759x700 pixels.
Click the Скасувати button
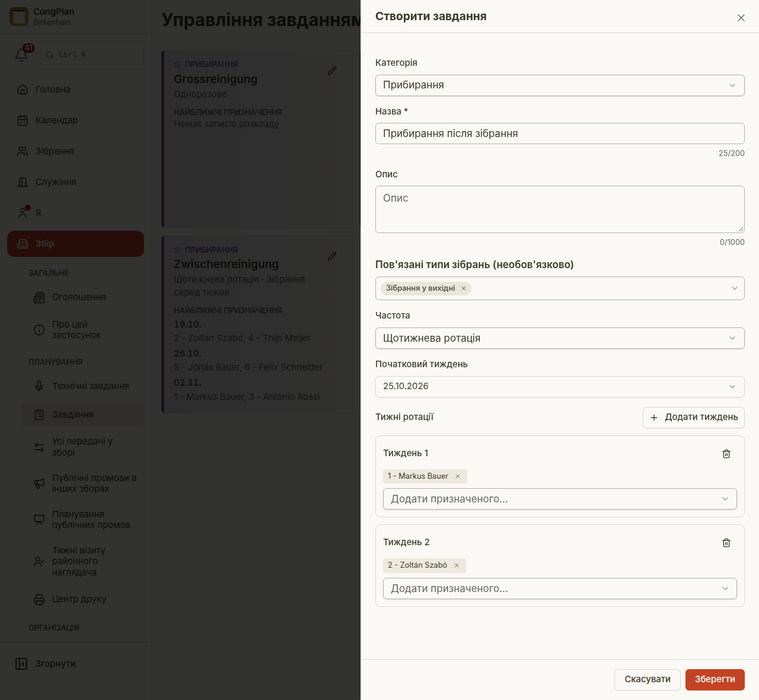pyautogui.click(x=648, y=679)
